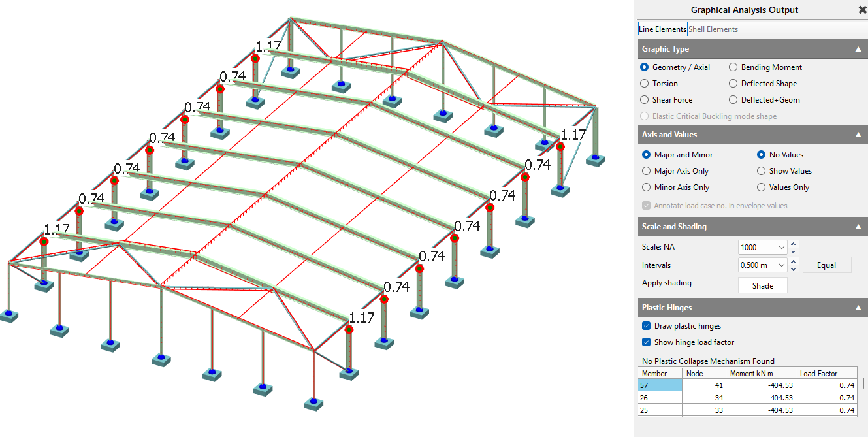Toggle Show hinge load factor checkbox

coord(647,342)
